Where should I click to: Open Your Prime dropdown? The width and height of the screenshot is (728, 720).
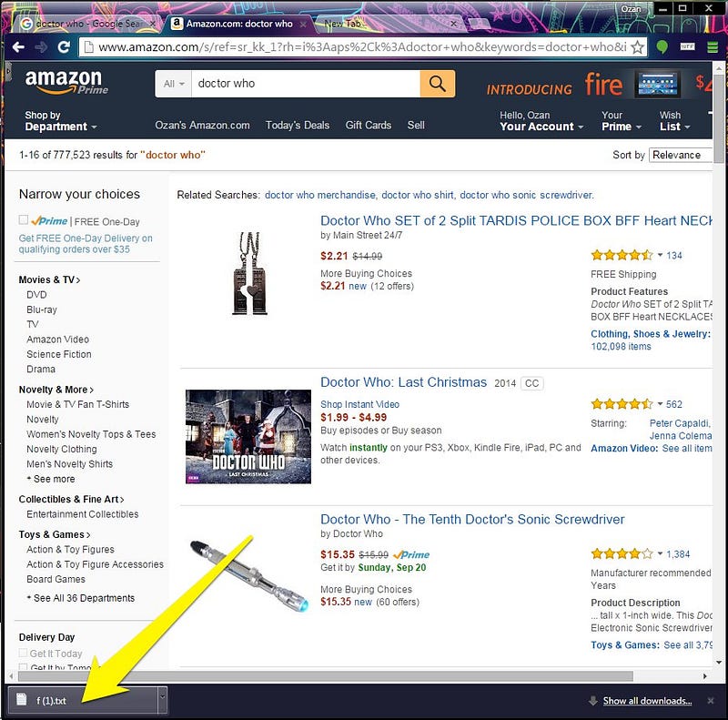coord(622,121)
